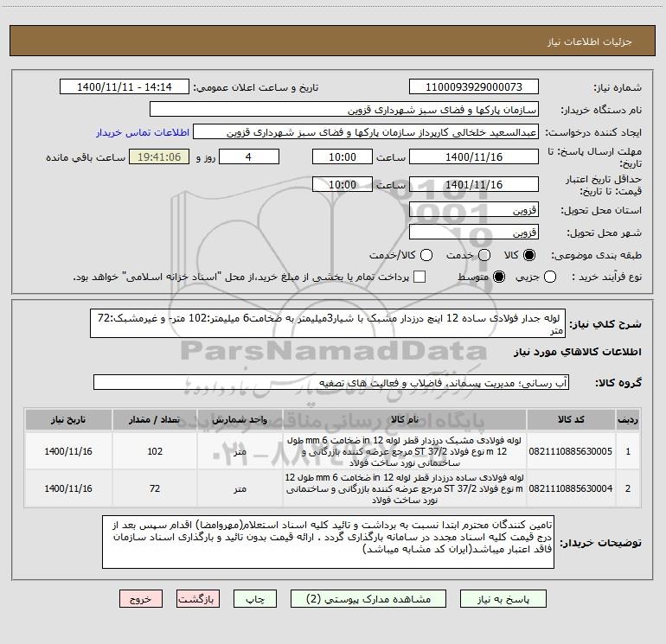Click the خروج exit button
This screenshot has height=644, width=666.
(141, 598)
